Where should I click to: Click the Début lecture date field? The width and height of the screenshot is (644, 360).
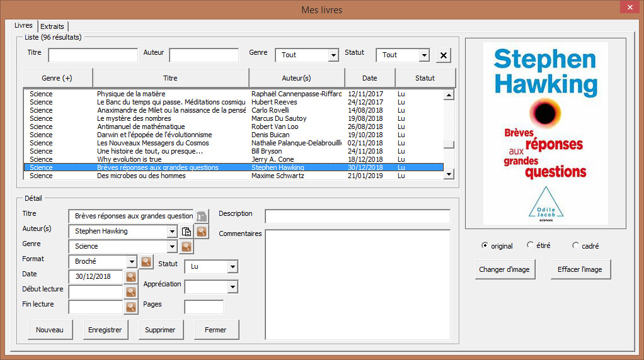[96, 292]
